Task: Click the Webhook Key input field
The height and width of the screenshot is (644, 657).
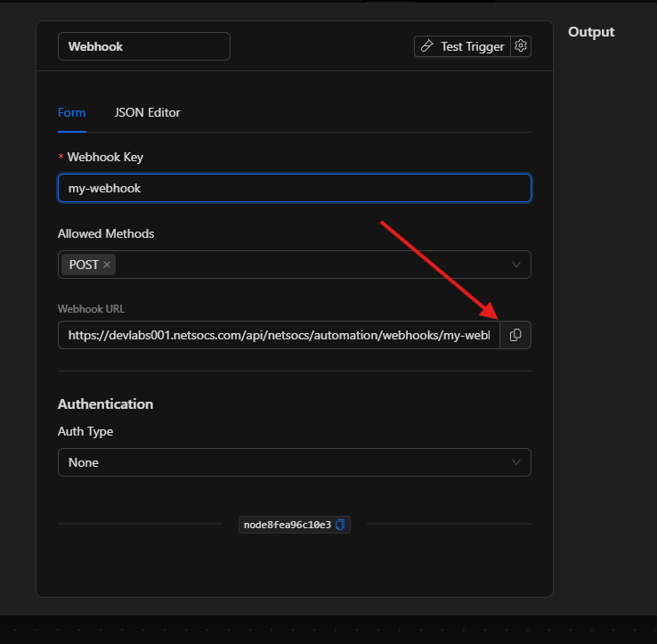Action: pyautogui.click(x=294, y=188)
